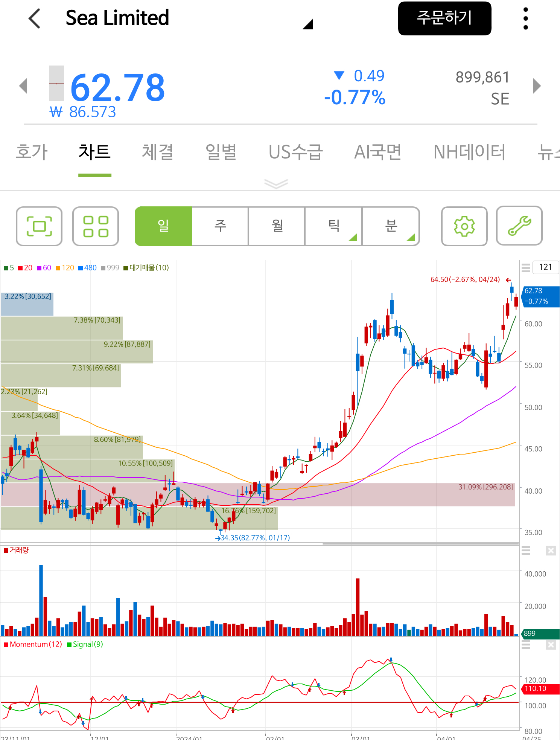
Task: Open Momentum panel menu icon
Action: [526, 645]
